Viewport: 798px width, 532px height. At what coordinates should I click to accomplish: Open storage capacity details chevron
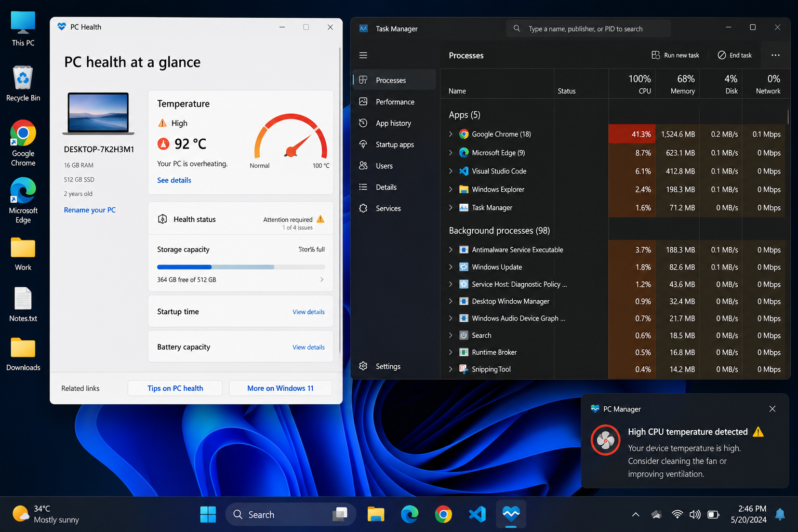pyautogui.click(x=322, y=280)
